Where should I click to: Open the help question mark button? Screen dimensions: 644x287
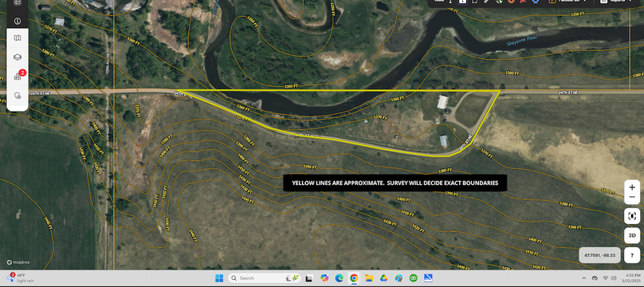pyautogui.click(x=632, y=255)
